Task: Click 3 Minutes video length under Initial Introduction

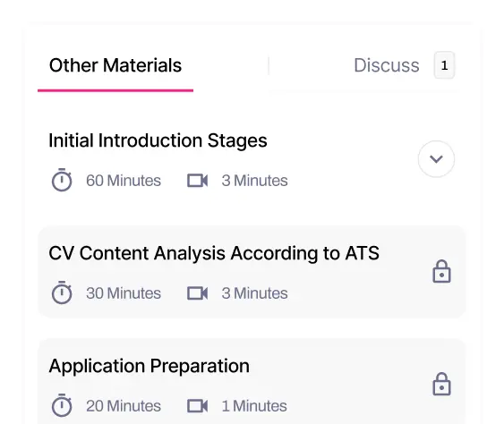Action: (x=254, y=181)
